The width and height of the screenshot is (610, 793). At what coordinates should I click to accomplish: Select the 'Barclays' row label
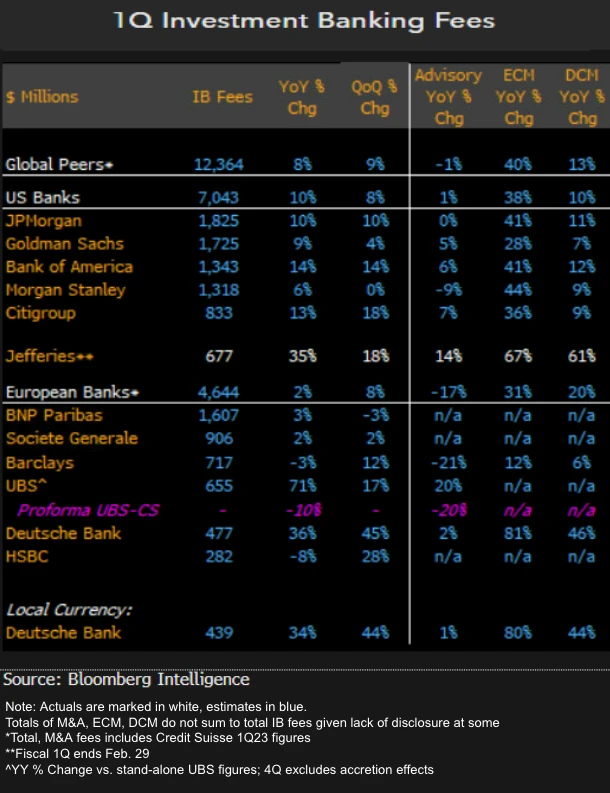point(40,463)
